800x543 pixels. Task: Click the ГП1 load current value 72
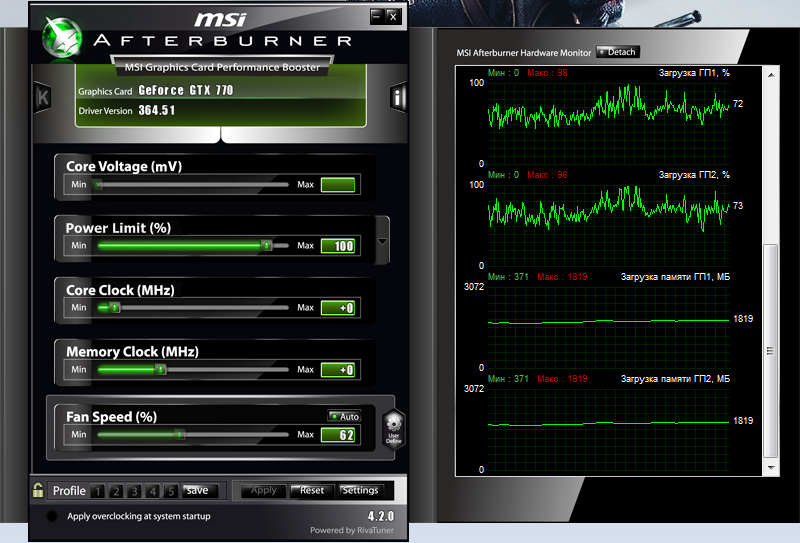pos(738,104)
